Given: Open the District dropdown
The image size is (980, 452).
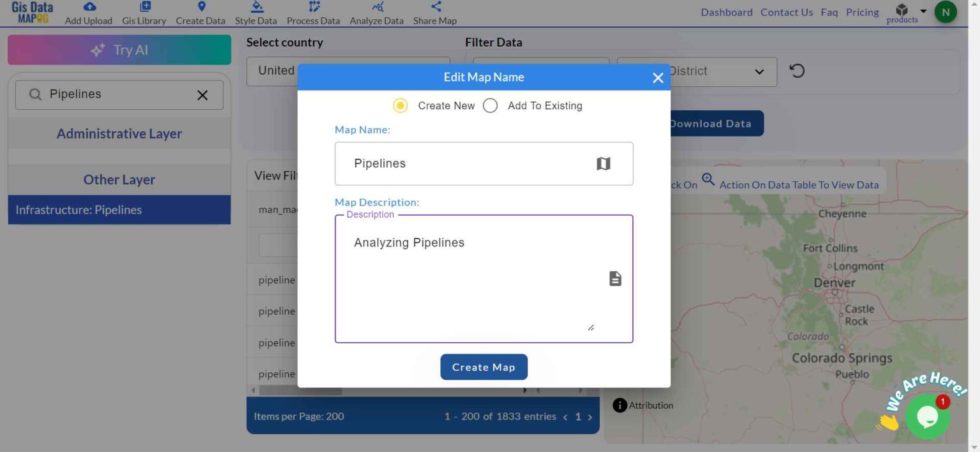Looking at the screenshot, I should [x=697, y=72].
